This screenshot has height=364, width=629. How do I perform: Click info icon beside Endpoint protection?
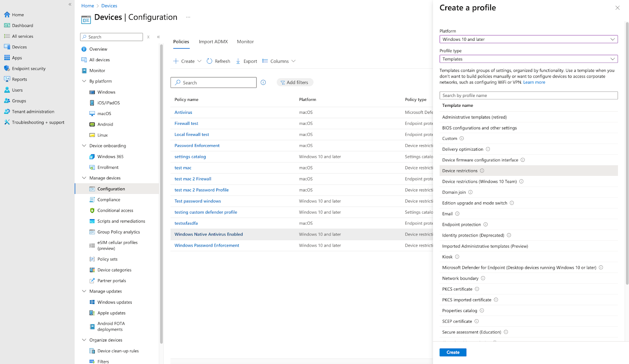pos(486,225)
